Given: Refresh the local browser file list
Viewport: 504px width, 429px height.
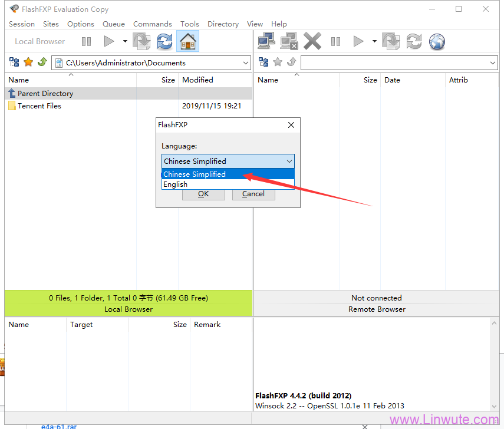Looking at the screenshot, I should 164,41.
